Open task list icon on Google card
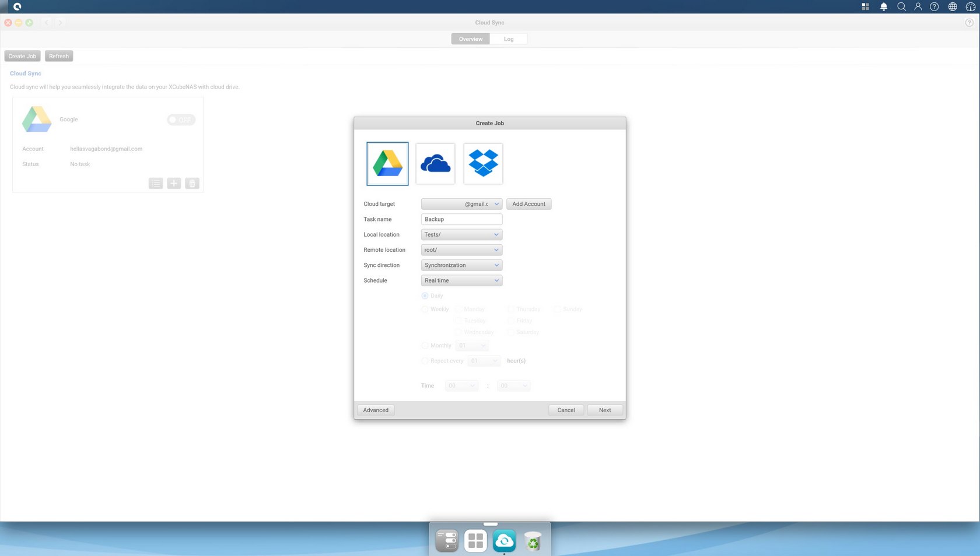980x556 pixels. pyautogui.click(x=156, y=184)
